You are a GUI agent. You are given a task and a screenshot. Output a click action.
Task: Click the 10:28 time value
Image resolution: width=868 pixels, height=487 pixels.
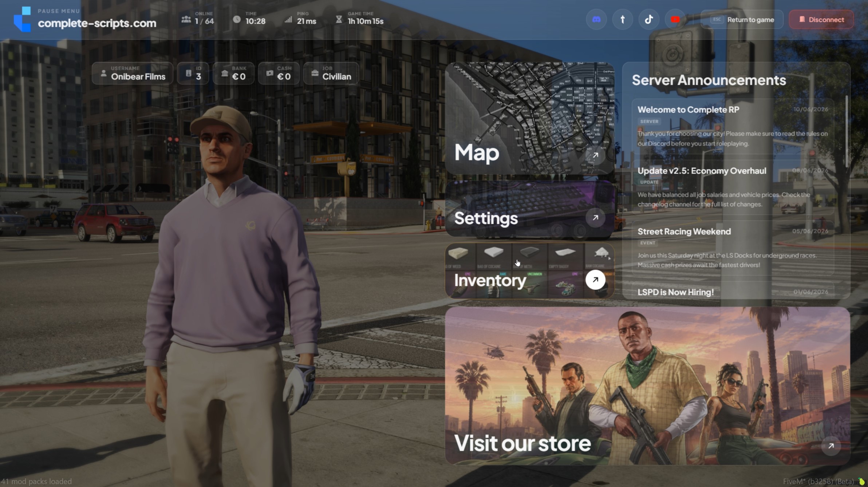pyautogui.click(x=255, y=21)
